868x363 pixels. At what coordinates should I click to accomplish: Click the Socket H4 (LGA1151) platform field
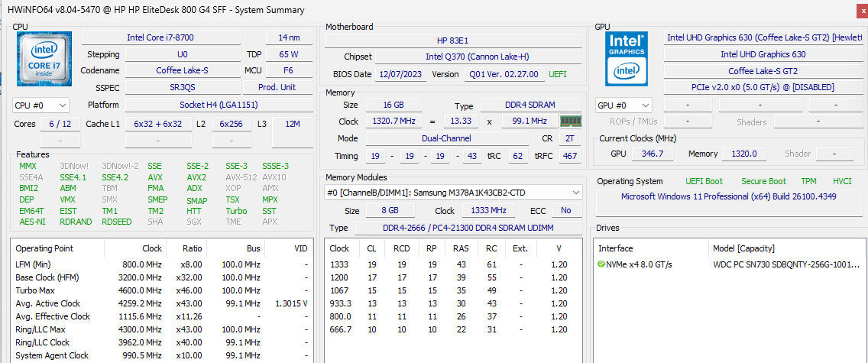point(219,105)
